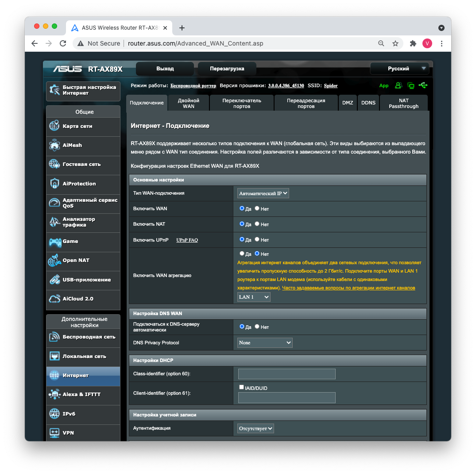Click the Open NAT icon
The image size is (476, 474).
54,260
